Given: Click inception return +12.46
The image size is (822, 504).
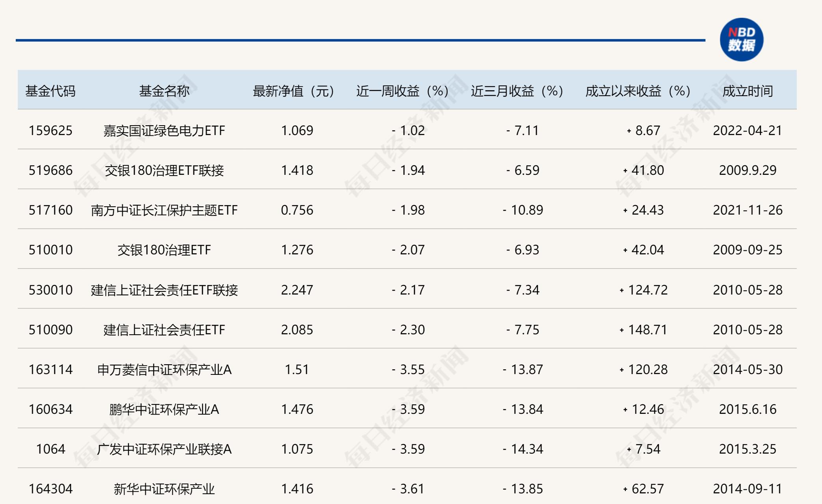Looking at the screenshot, I should tap(643, 409).
